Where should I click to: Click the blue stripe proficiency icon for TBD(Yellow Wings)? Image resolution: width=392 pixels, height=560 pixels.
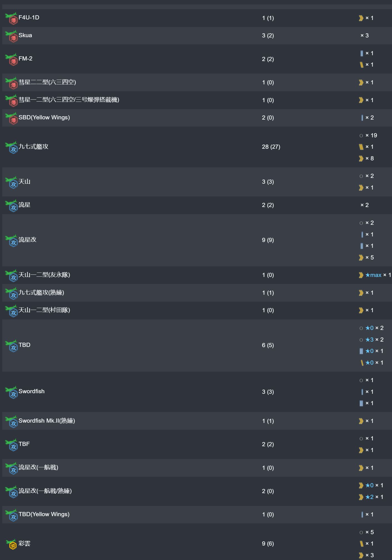click(362, 514)
